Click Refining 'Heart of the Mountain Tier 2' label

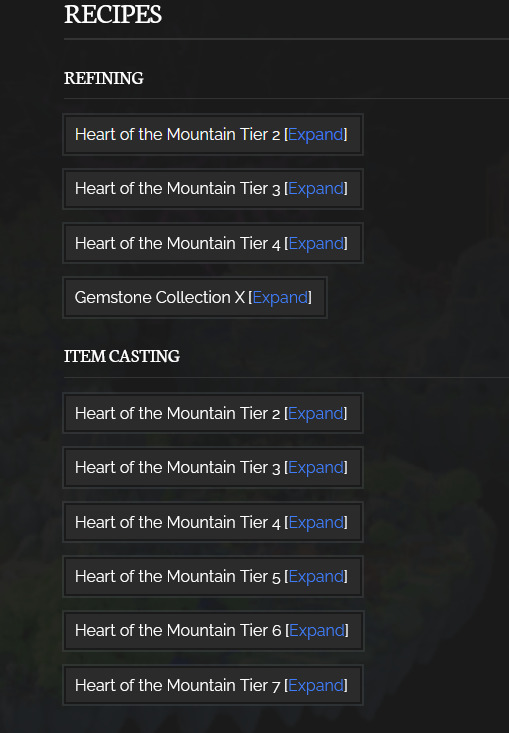(178, 135)
